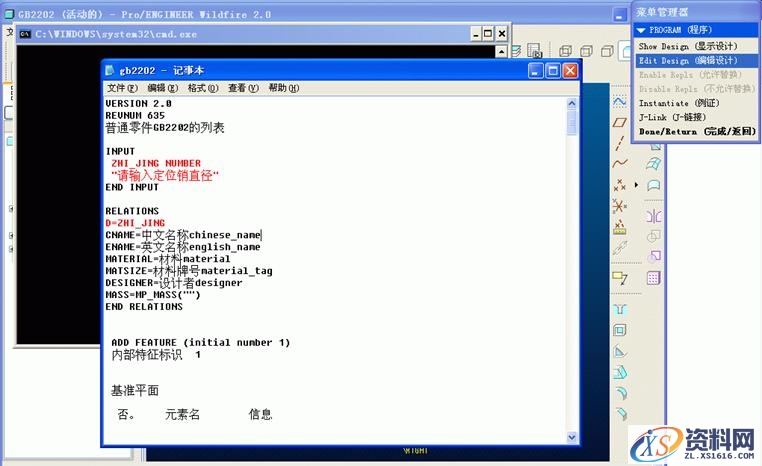
Task: Open Notepad 查看 menu
Action: pyautogui.click(x=243, y=88)
